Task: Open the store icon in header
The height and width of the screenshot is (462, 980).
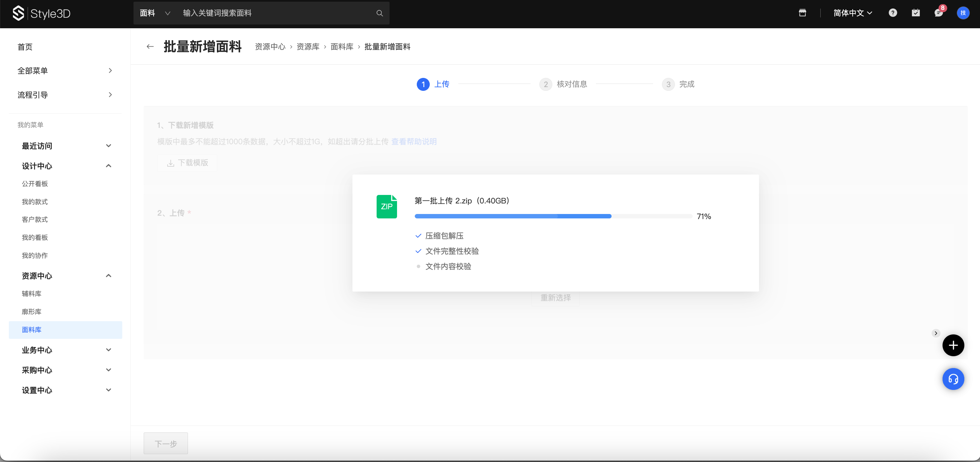Action: [802, 13]
